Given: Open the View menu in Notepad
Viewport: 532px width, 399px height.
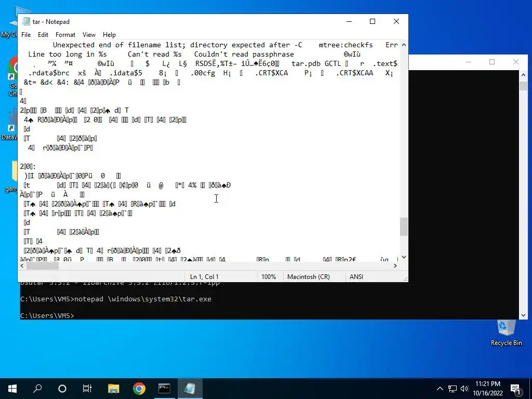Looking at the screenshot, I should click(89, 35).
